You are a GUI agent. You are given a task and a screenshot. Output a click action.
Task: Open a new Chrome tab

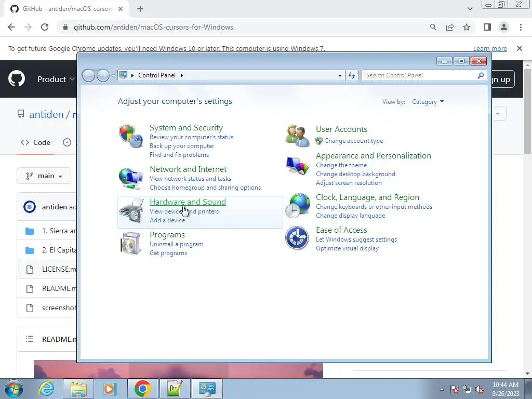click(140, 9)
